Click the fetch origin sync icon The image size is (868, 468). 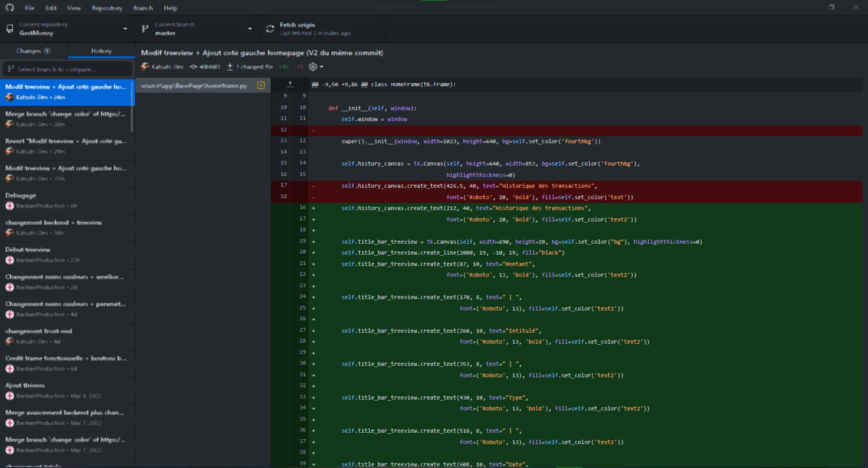[x=270, y=29]
